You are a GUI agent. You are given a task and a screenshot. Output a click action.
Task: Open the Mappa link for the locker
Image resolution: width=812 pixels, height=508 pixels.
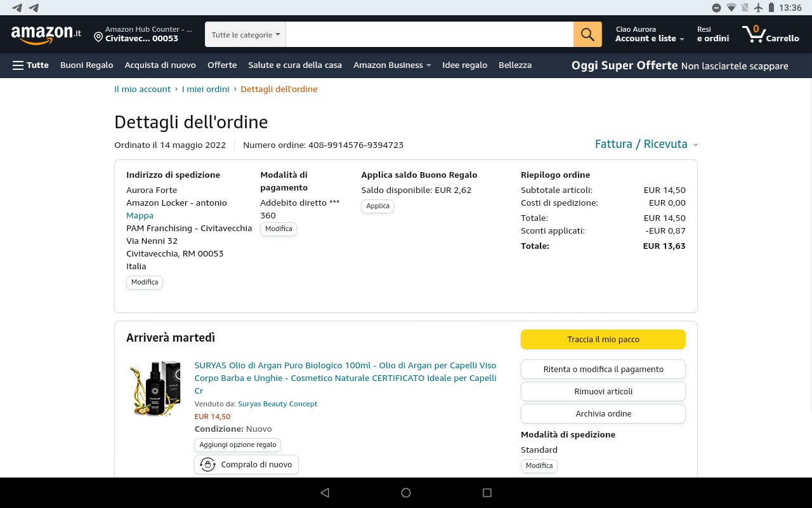pyautogui.click(x=140, y=215)
